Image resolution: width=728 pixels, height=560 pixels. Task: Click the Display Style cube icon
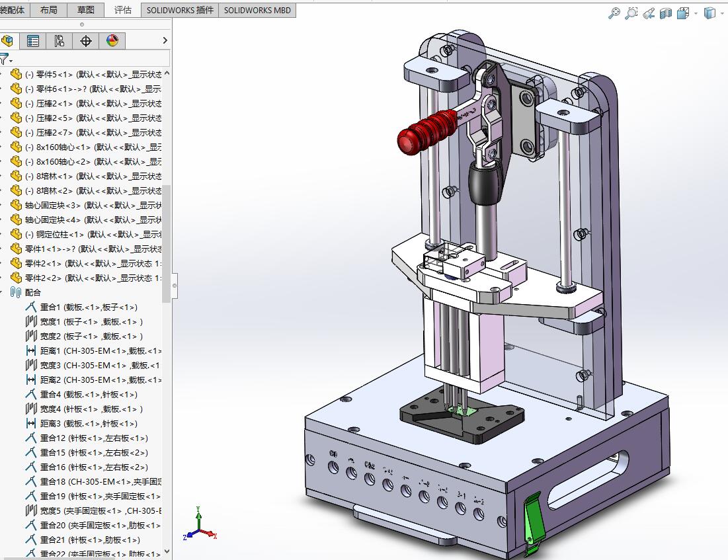[709, 13]
